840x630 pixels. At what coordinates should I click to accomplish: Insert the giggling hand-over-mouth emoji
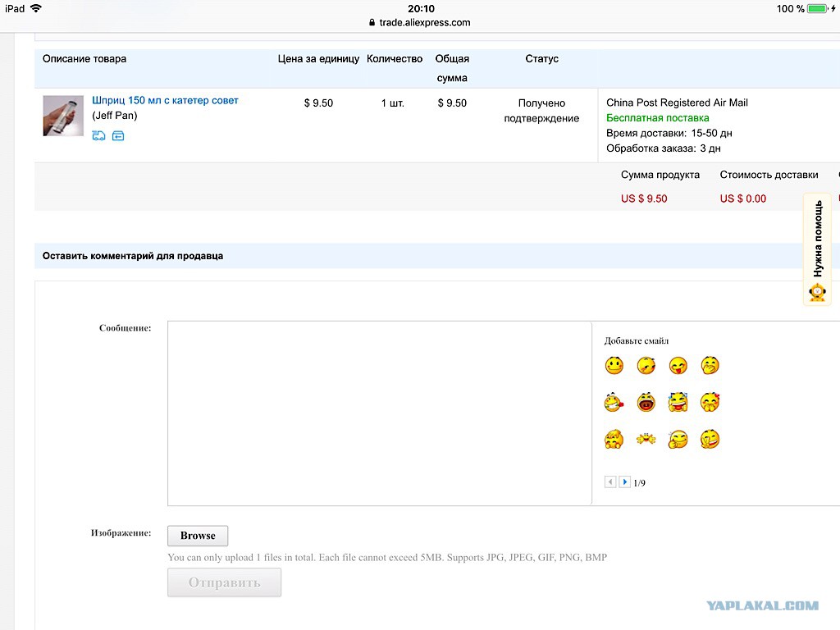[x=710, y=366]
